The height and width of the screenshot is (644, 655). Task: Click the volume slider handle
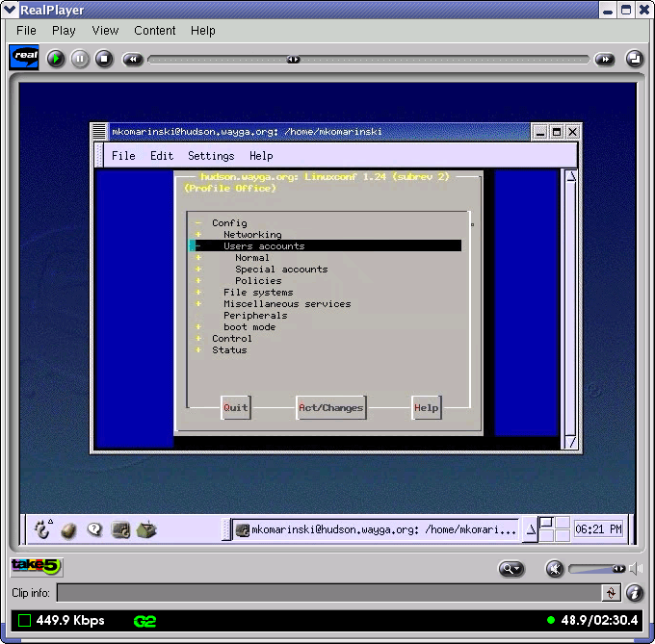click(618, 569)
